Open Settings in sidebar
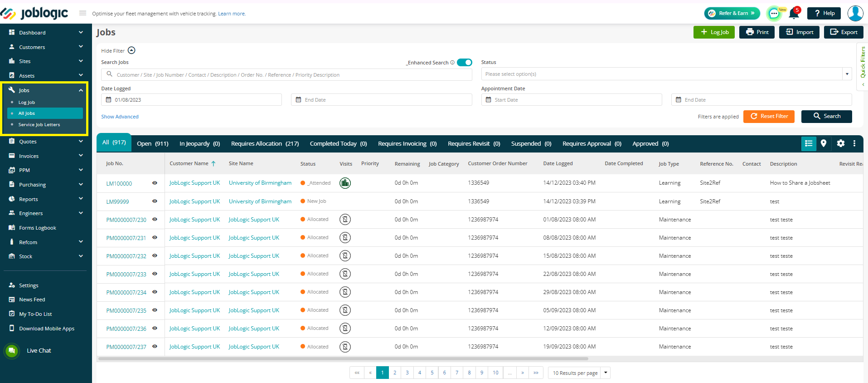This screenshot has width=868, height=383. click(x=29, y=285)
